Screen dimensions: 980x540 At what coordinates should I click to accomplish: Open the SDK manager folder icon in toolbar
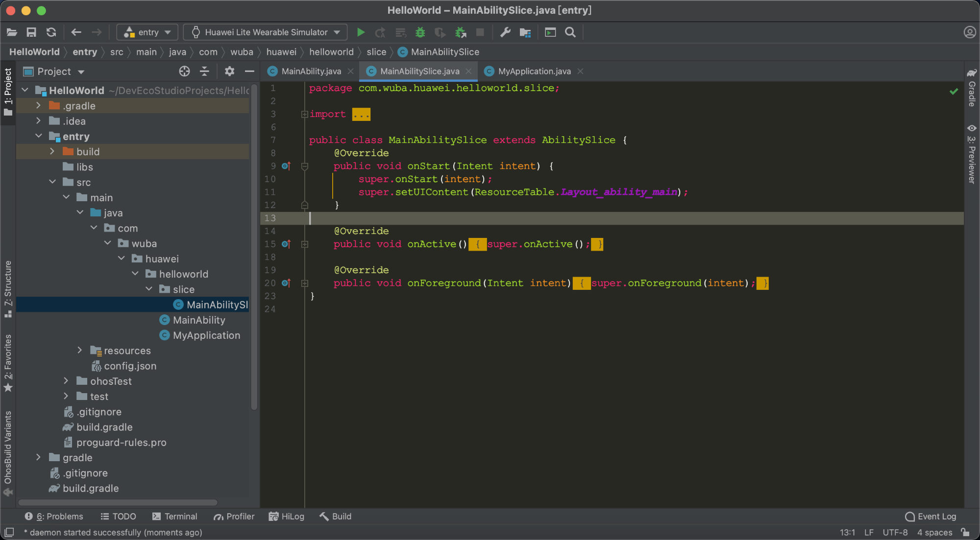[525, 32]
